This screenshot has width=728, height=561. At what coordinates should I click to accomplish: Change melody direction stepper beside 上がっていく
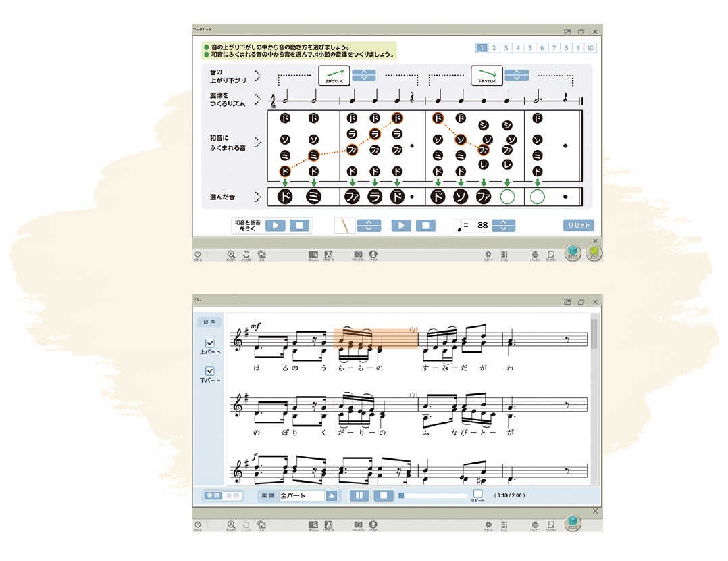[x=363, y=75]
